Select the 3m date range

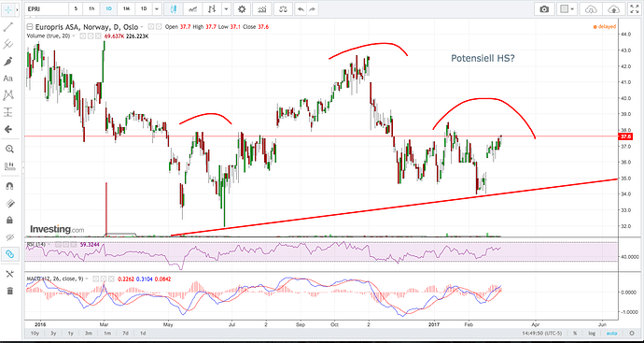(88, 333)
